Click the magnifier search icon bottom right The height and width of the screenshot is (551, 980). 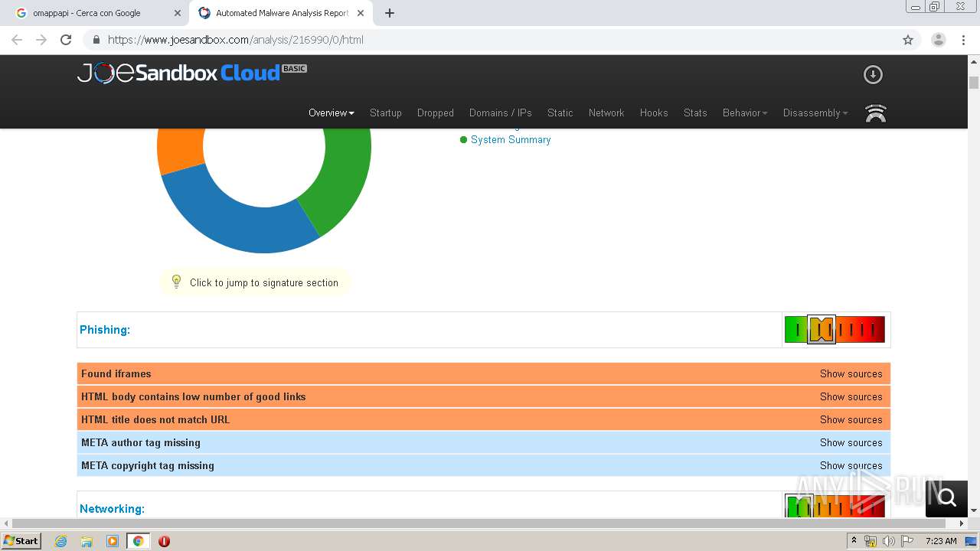947,498
